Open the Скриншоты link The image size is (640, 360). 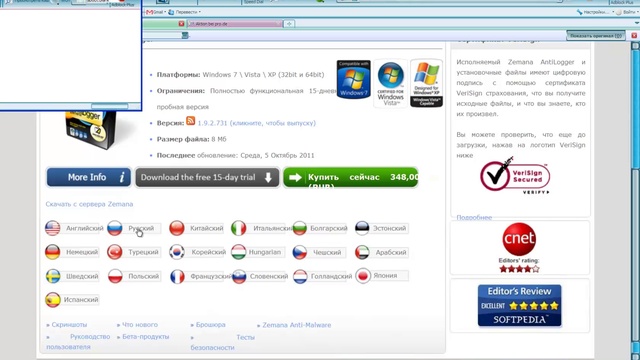coord(69,325)
